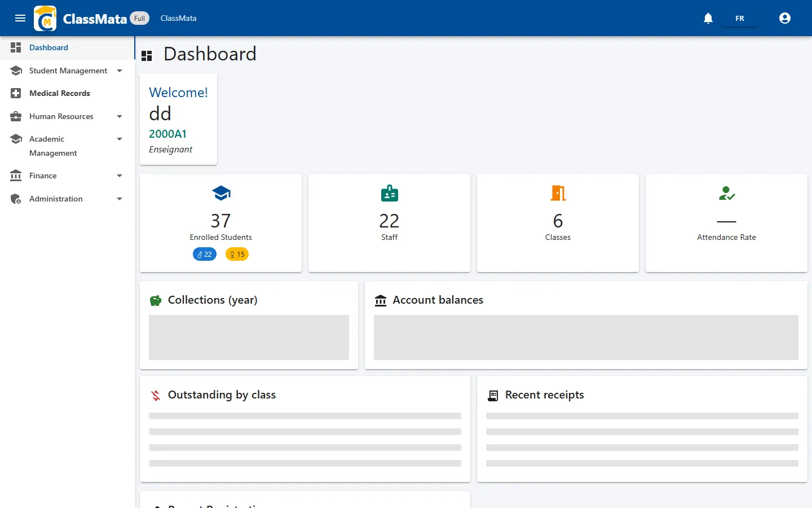
Task: Click the ClassMata brand title
Action: [95, 19]
